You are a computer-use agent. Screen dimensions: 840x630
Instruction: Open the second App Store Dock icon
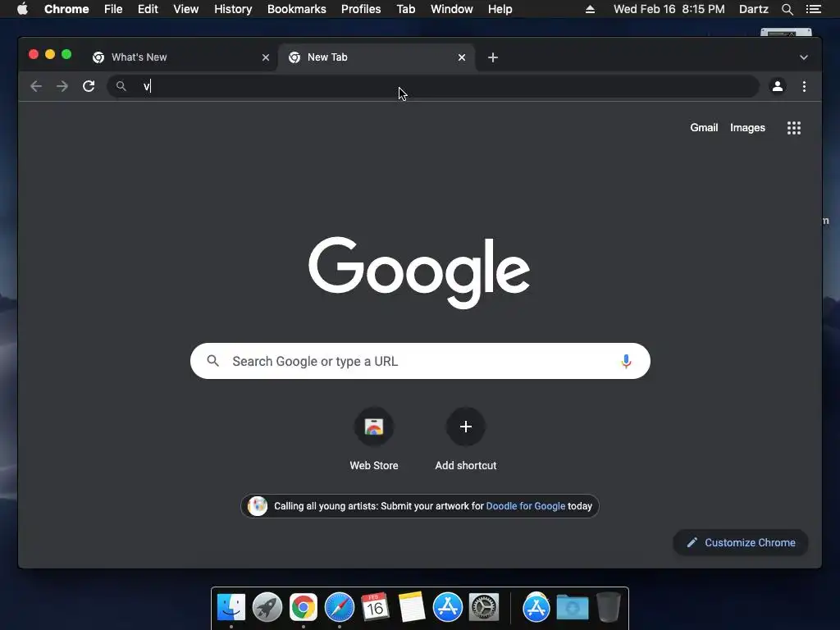(x=536, y=607)
